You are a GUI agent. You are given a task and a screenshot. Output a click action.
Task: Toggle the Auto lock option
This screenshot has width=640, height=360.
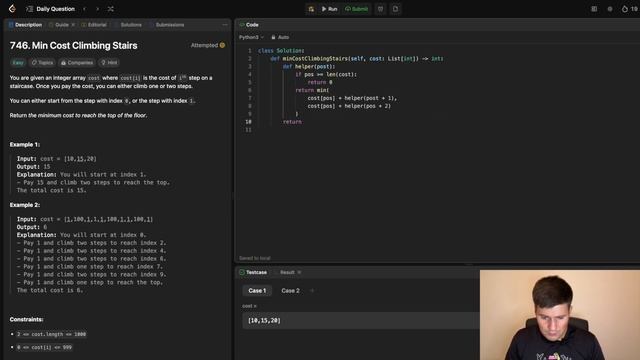click(x=280, y=37)
